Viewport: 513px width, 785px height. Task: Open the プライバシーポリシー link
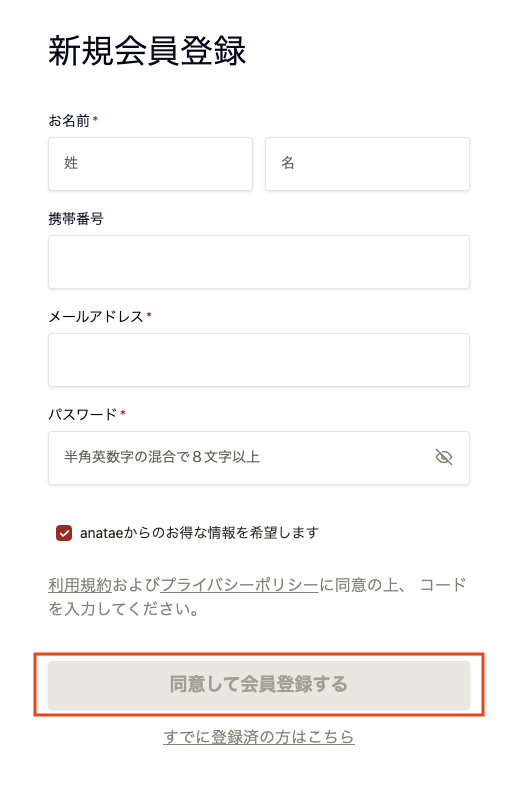tap(240, 585)
